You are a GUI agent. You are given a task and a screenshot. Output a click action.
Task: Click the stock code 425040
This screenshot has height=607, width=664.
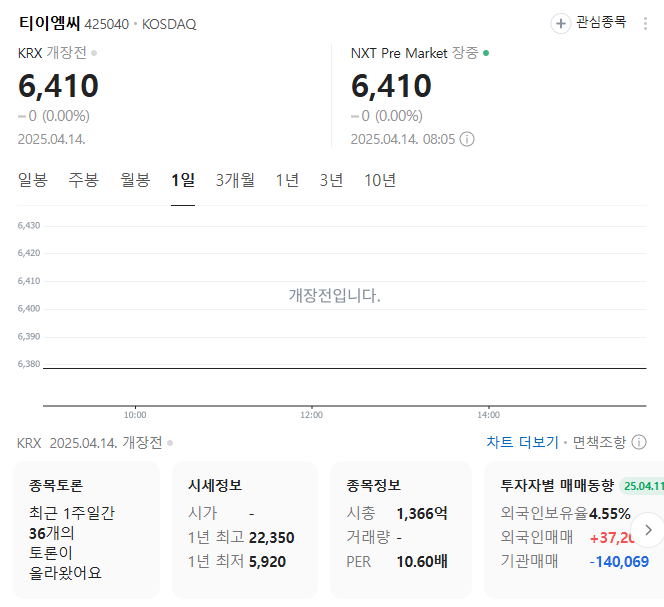tap(106, 24)
